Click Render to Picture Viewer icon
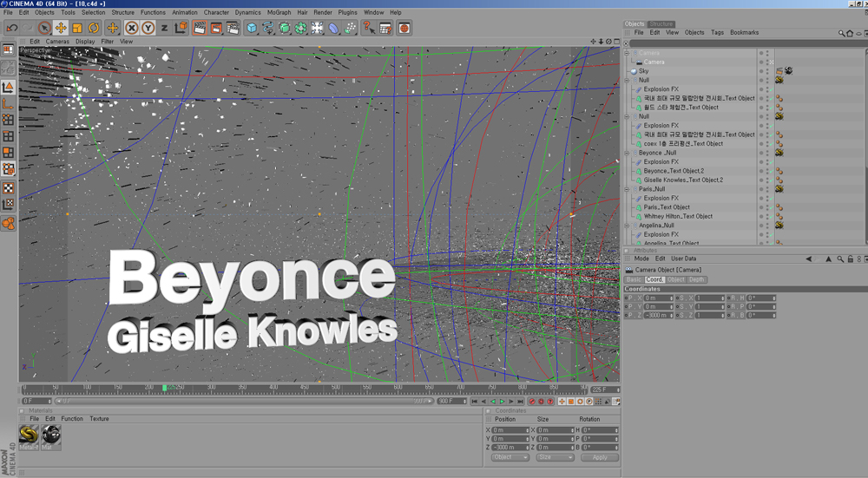The width and height of the screenshot is (868, 478). pyautogui.click(x=216, y=28)
